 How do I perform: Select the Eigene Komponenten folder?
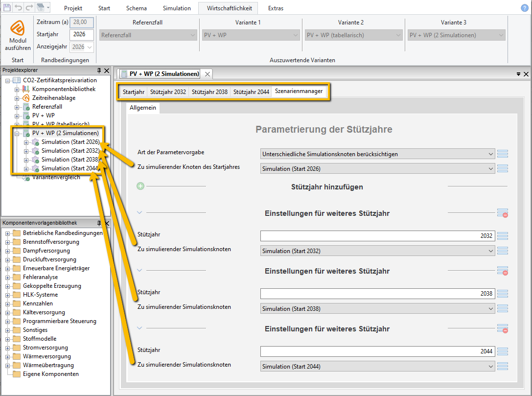pyautogui.click(x=51, y=374)
